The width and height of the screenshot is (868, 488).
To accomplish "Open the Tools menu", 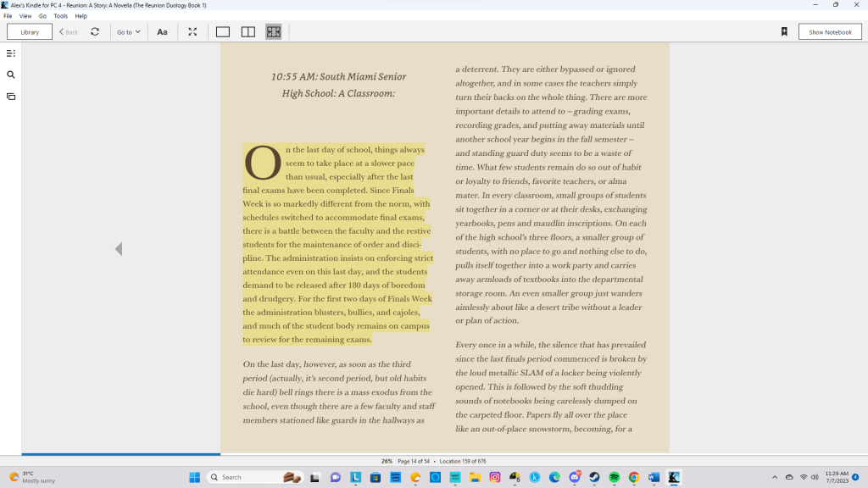I will click(60, 16).
